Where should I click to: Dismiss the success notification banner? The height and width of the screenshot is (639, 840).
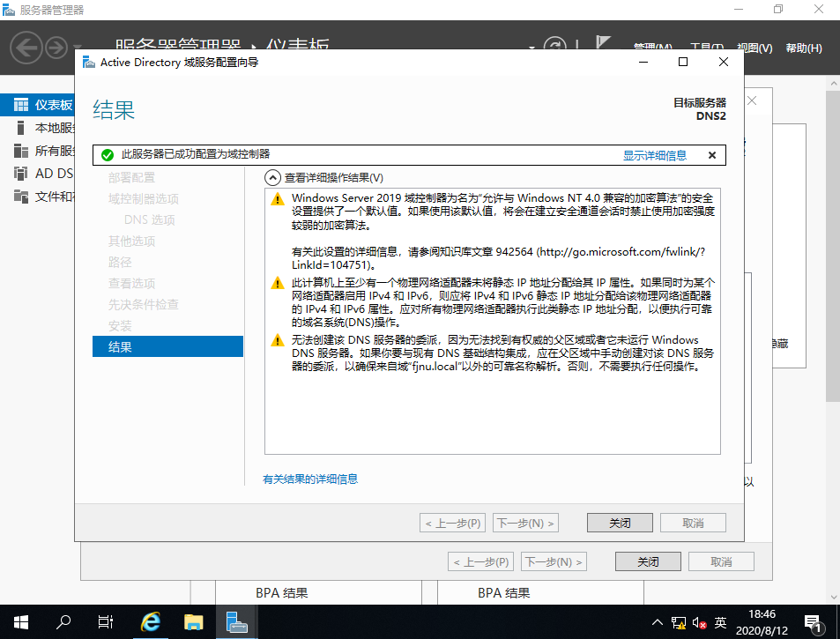712,155
